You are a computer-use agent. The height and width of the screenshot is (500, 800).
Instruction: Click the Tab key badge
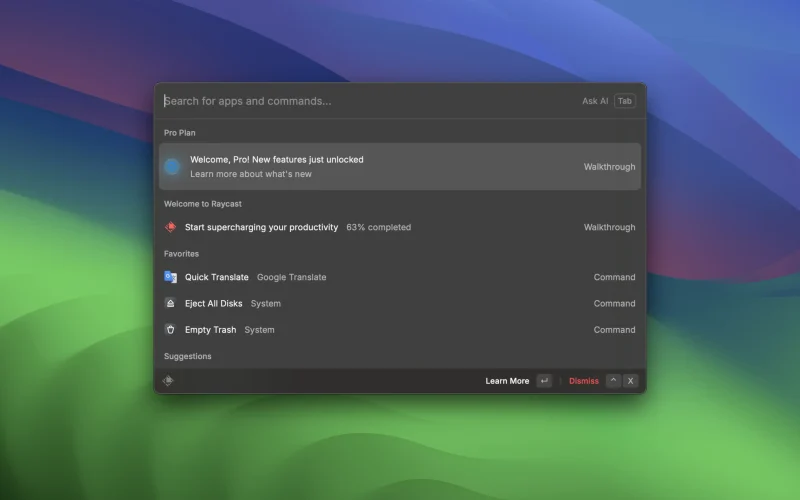click(x=625, y=101)
